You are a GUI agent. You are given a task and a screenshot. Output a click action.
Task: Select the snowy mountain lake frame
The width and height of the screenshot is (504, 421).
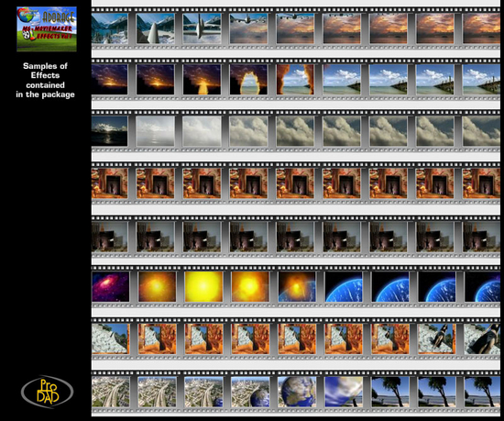109,28
